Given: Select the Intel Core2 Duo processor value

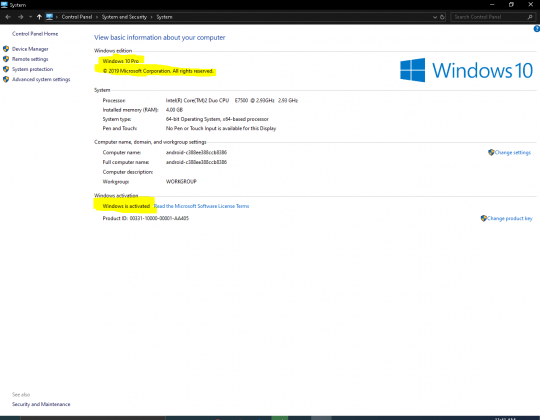Looking at the screenshot, I should (x=232, y=101).
